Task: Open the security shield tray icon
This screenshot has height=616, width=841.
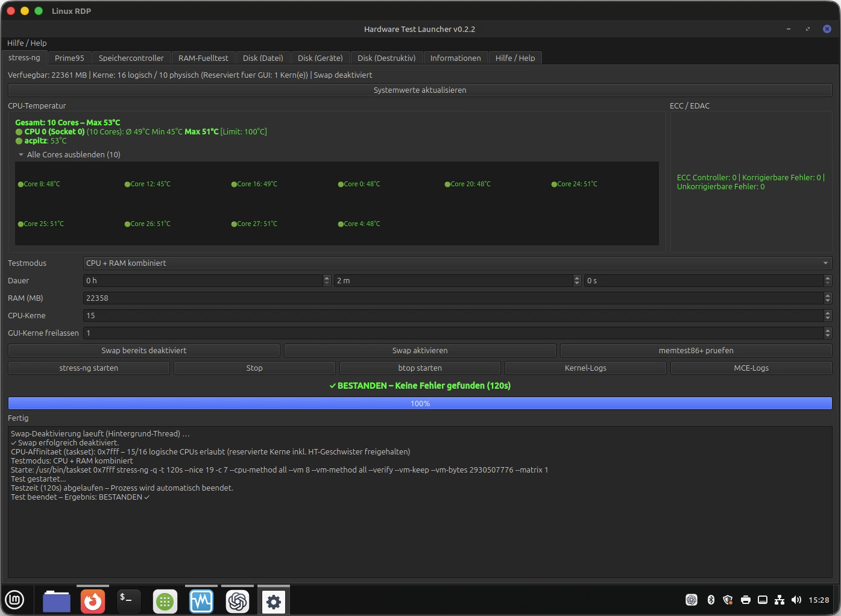Action: click(728, 600)
